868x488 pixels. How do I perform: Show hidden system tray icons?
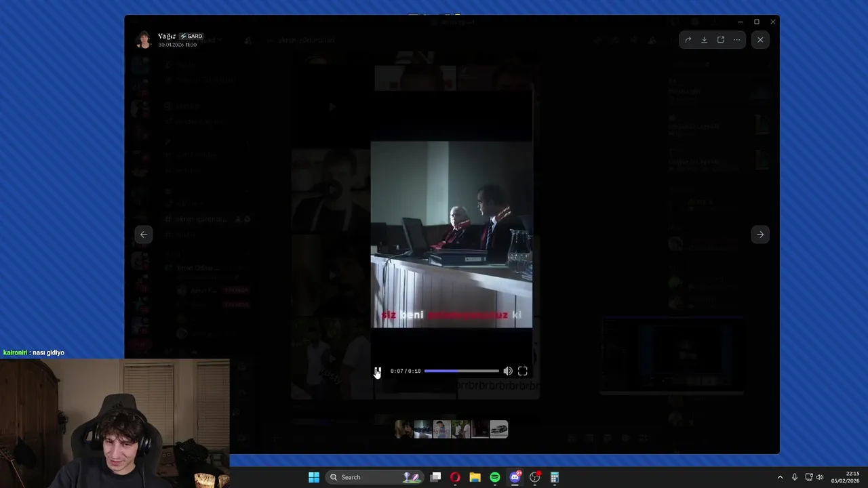click(780, 477)
